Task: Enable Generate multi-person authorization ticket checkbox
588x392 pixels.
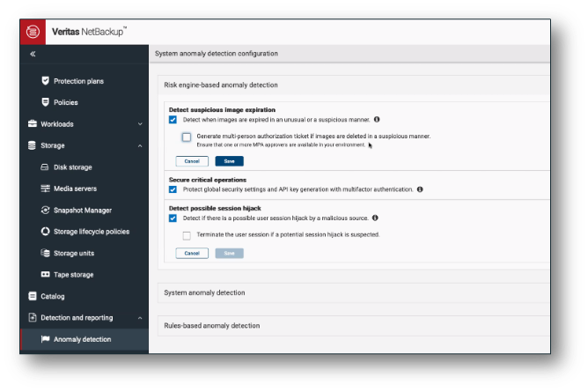Action: click(x=187, y=137)
